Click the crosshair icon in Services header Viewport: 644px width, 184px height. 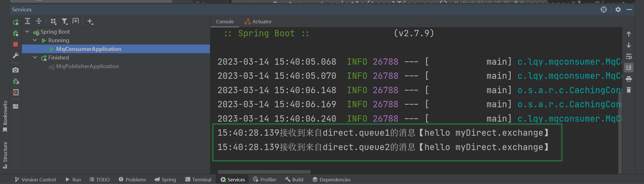click(604, 9)
